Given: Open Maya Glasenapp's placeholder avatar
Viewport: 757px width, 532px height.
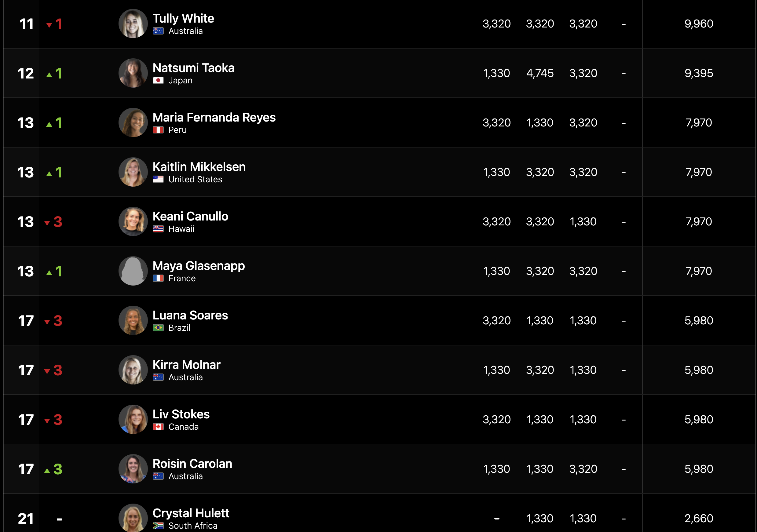Looking at the screenshot, I should pyautogui.click(x=133, y=271).
